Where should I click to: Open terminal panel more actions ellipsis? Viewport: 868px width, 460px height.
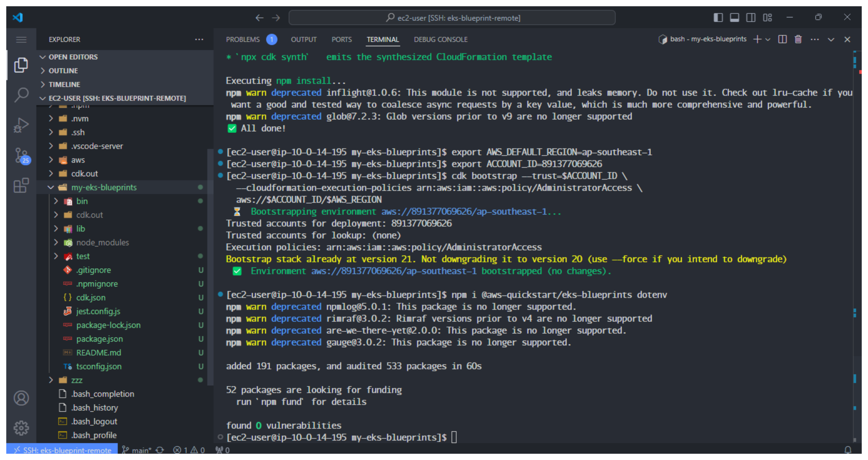pyautogui.click(x=815, y=39)
